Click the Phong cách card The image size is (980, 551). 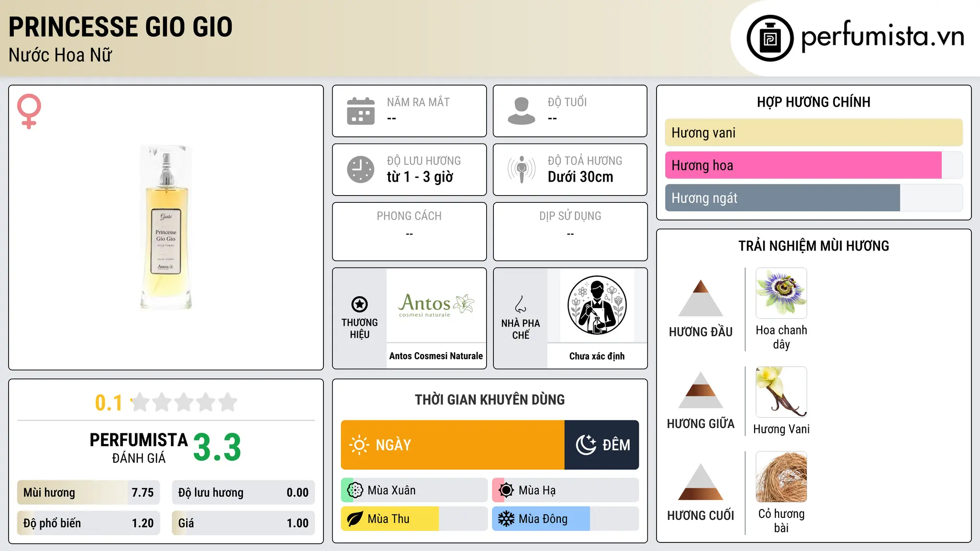tap(410, 231)
